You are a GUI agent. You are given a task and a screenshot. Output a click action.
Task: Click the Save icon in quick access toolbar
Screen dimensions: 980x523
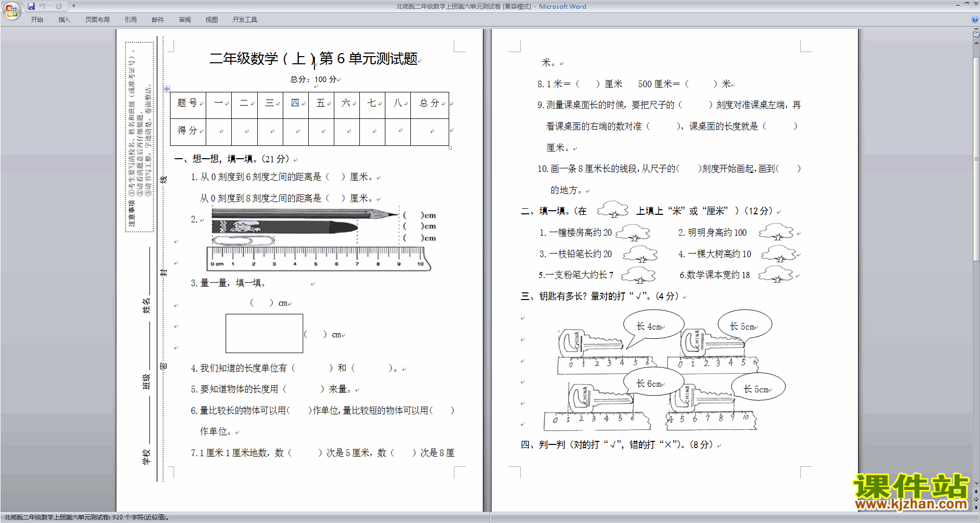click(31, 6)
